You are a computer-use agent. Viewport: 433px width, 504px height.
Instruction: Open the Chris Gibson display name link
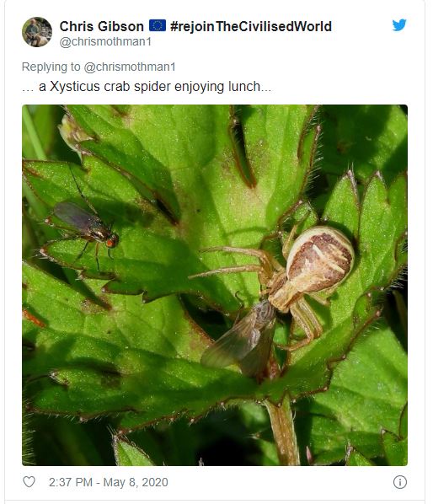pyautogui.click(x=101, y=26)
